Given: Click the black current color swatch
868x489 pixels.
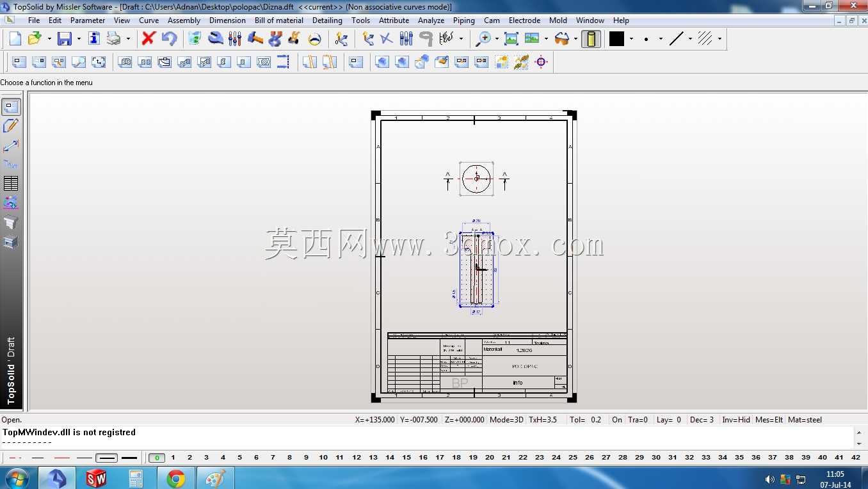Looking at the screenshot, I should 616,39.
